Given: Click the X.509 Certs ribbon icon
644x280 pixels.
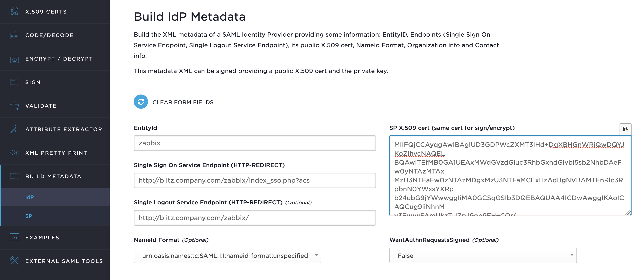Looking at the screenshot, I should [x=14, y=12].
